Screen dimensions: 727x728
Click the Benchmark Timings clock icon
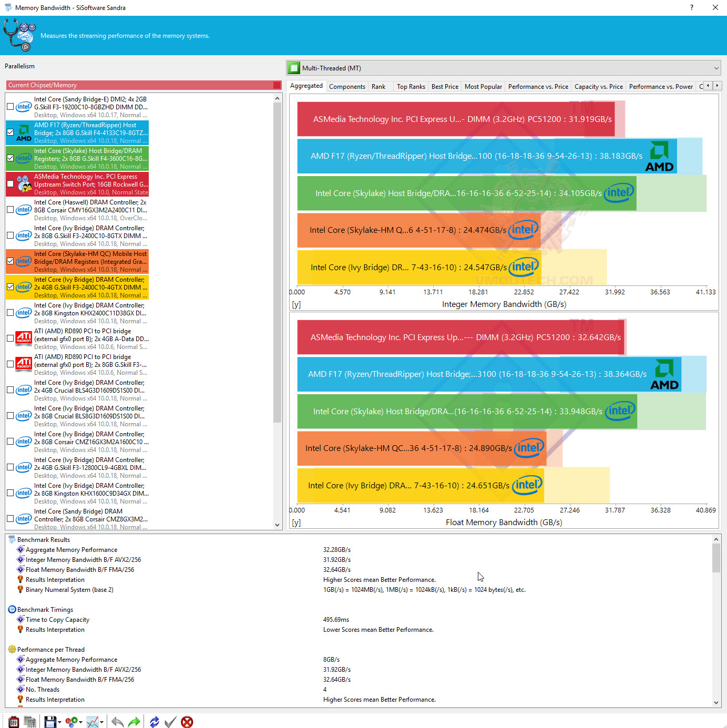point(12,609)
